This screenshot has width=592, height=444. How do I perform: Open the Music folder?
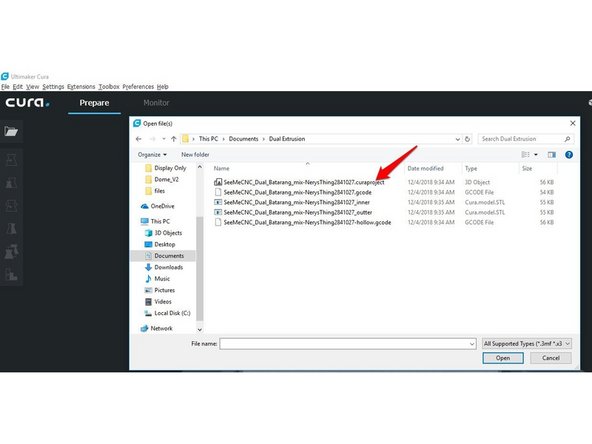[157, 279]
